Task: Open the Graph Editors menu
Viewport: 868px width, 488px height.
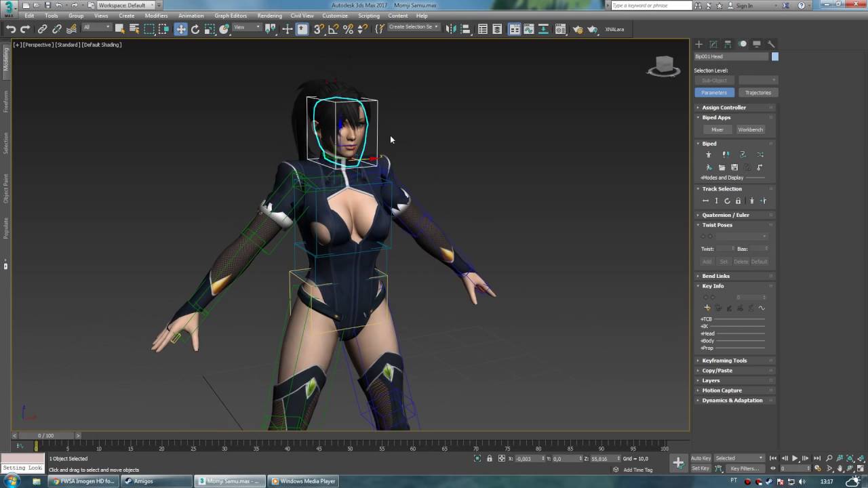Action: [x=231, y=16]
